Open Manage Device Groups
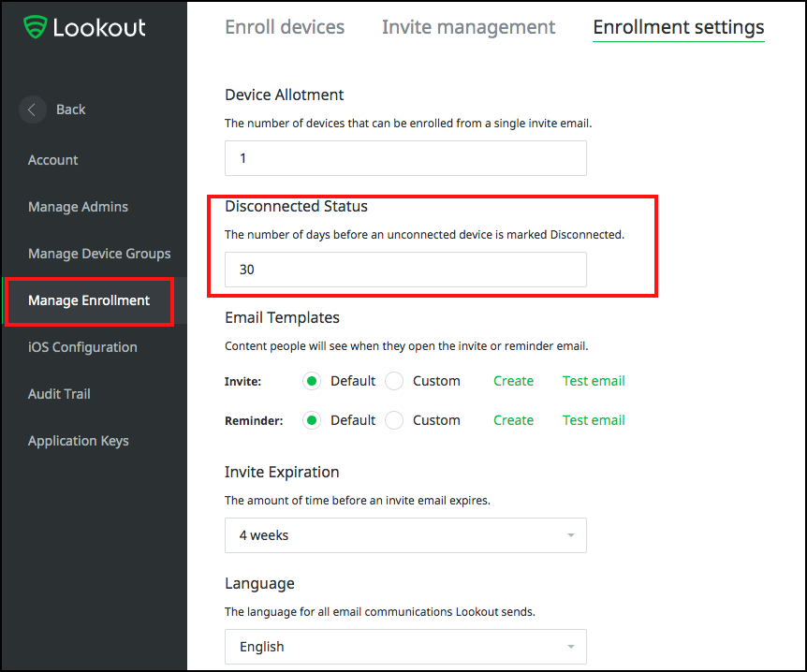This screenshot has height=672, width=807. click(98, 254)
